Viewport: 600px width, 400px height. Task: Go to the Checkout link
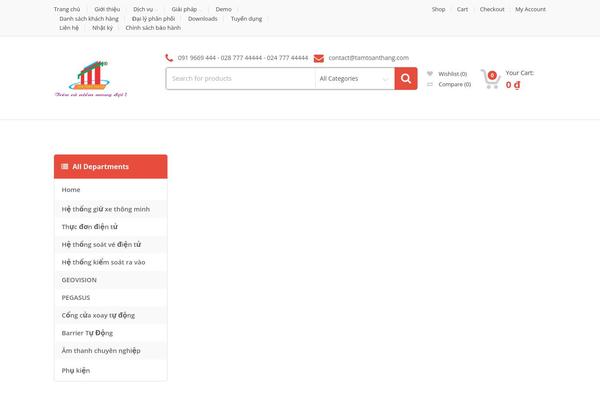point(492,9)
